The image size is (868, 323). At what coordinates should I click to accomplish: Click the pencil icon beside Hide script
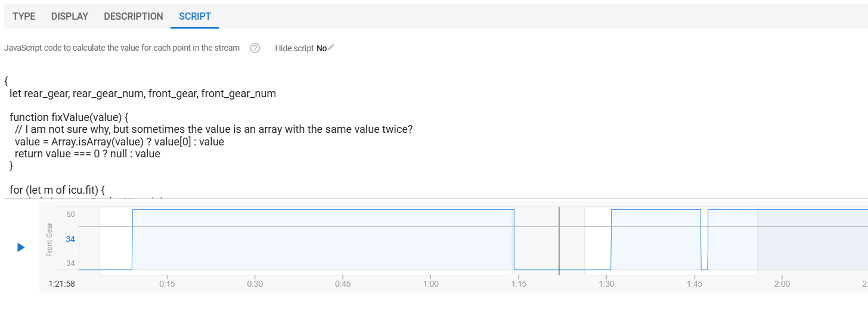pyautogui.click(x=331, y=48)
